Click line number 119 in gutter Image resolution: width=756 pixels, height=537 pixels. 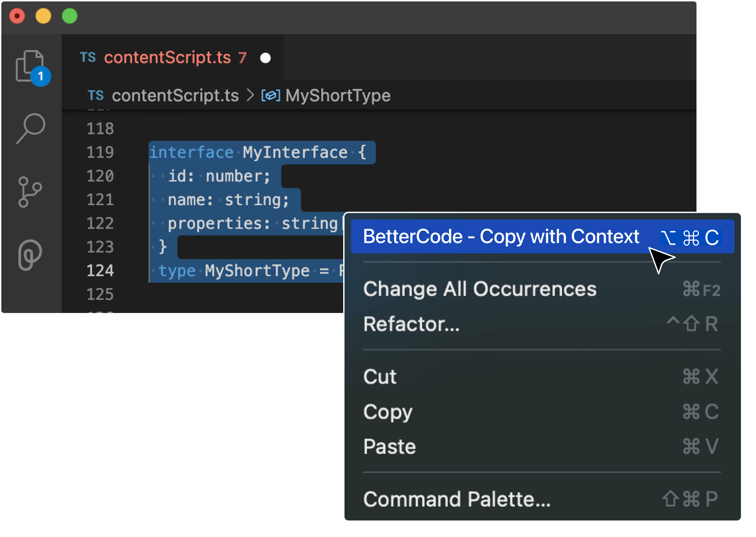[x=100, y=152]
